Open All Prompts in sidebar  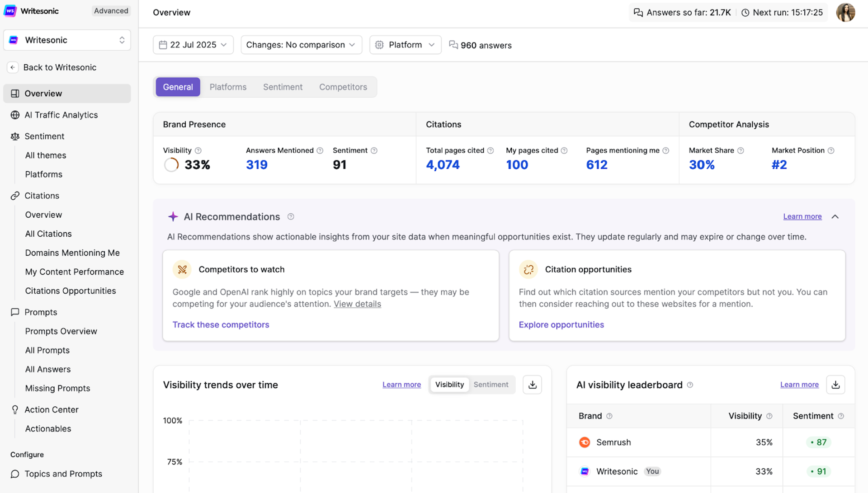click(x=47, y=350)
